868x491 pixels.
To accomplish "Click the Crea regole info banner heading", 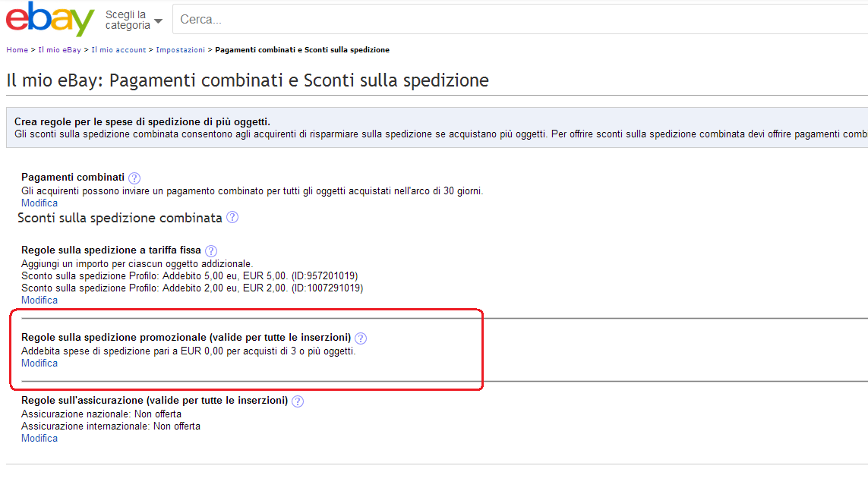I will 142,121.
